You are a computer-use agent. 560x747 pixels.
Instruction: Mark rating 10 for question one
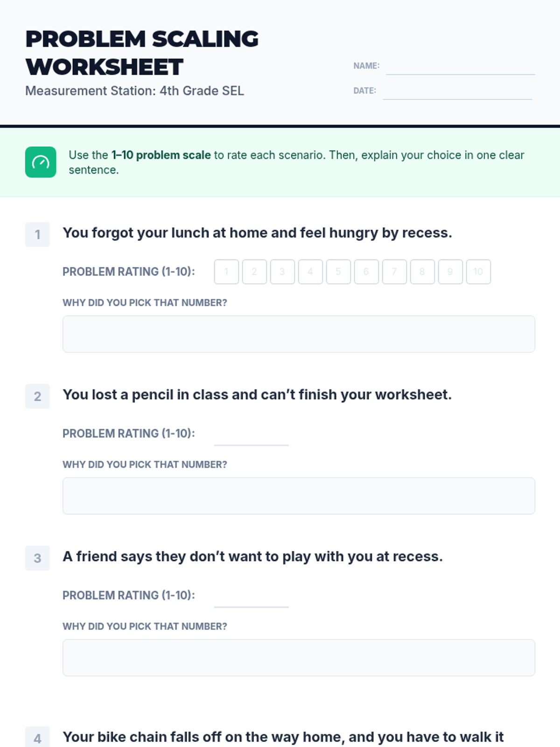point(478,272)
